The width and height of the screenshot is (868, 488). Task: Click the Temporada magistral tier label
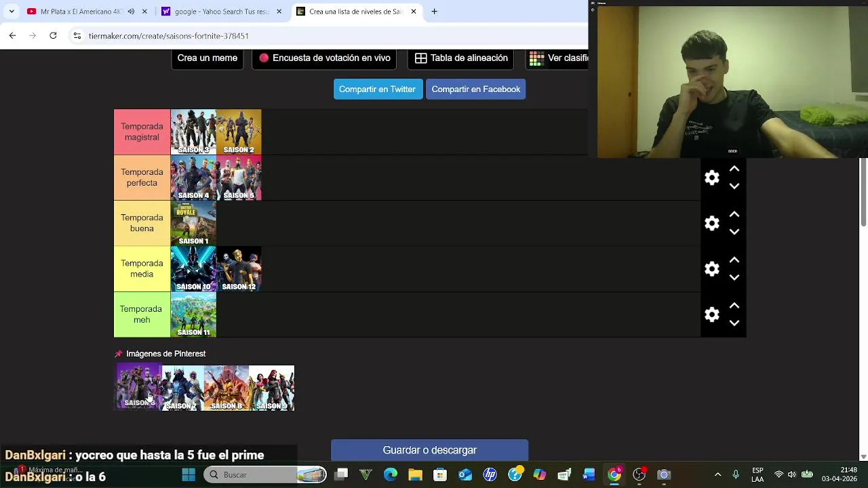142,132
